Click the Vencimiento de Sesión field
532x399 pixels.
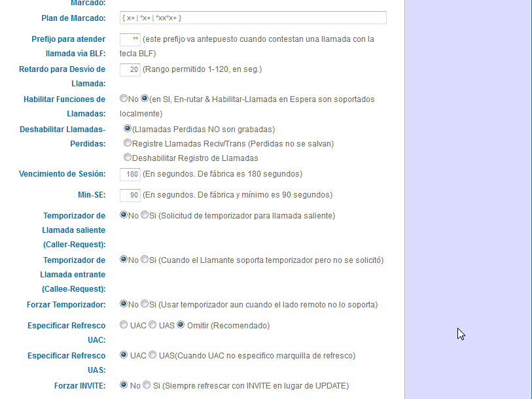click(x=130, y=173)
